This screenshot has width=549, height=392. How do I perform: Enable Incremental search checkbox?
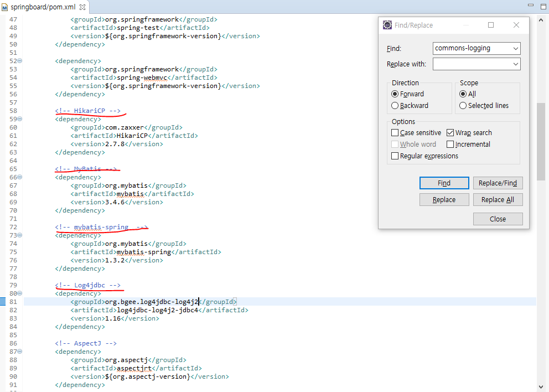point(450,145)
